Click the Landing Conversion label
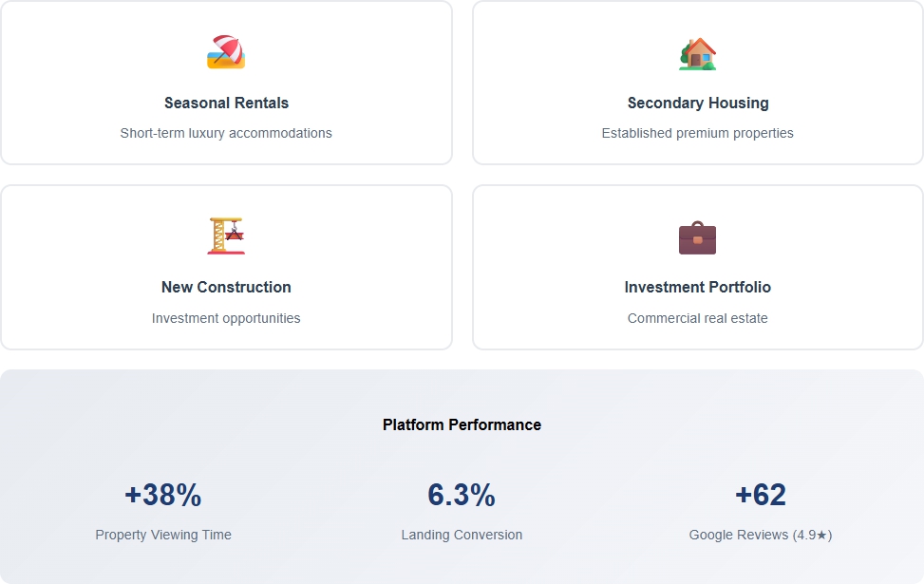Image resolution: width=924 pixels, height=584 pixels. pyautogui.click(x=462, y=535)
